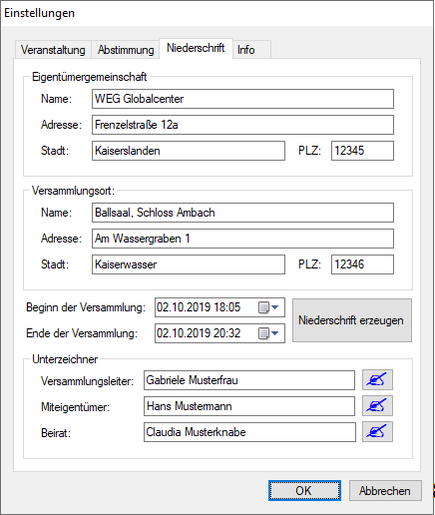Click signature icon next to Versammlungsleiter
Image resolution: width=435 pixels, height=515 pixels.
pos(377,380)
